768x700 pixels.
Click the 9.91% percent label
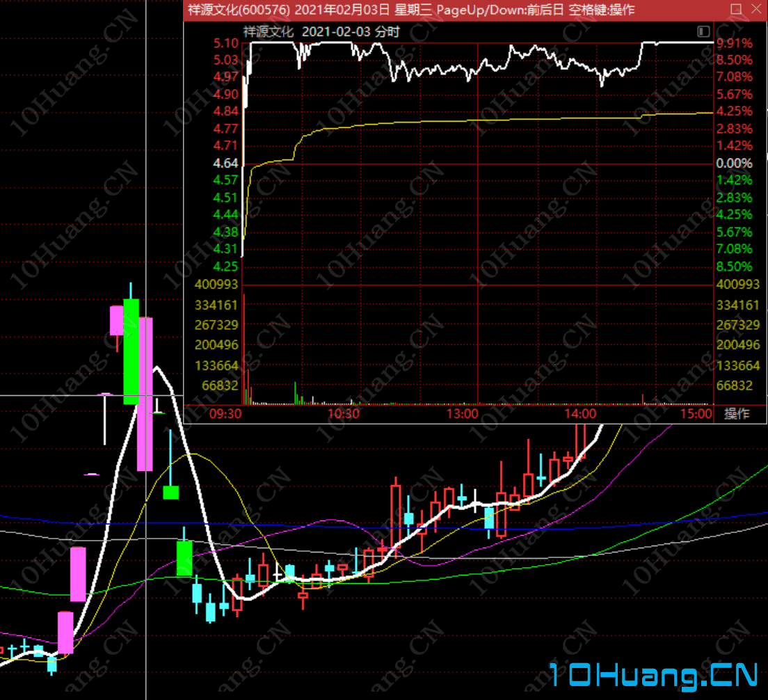click(x=734, y=44)
